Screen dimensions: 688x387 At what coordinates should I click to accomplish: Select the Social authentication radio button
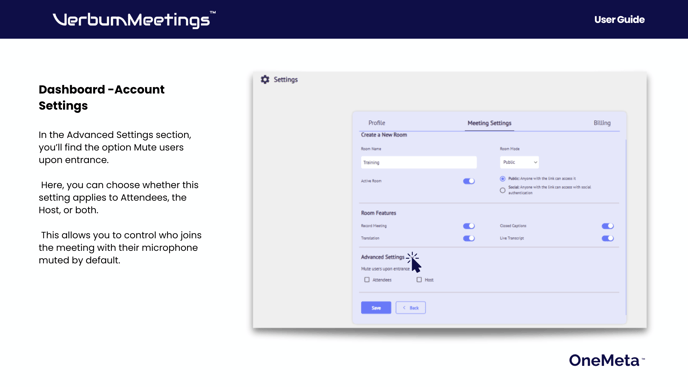pos(502,190)
